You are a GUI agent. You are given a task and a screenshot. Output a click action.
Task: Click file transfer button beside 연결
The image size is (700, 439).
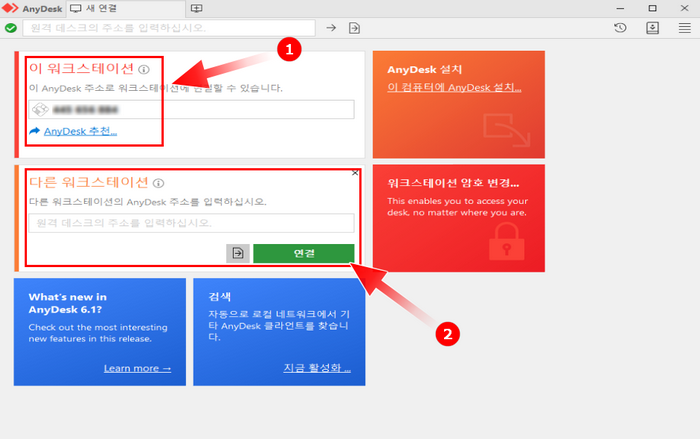pyautogui.click(x=238, y=253)
